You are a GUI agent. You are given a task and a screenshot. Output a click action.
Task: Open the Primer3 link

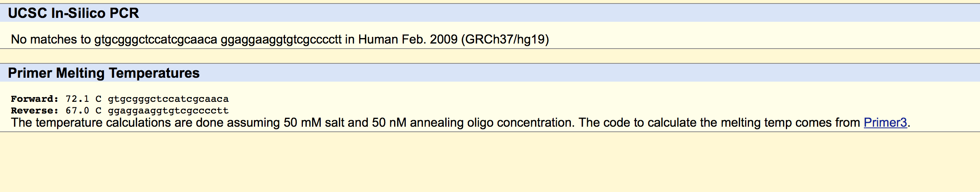tap(885, 123)
